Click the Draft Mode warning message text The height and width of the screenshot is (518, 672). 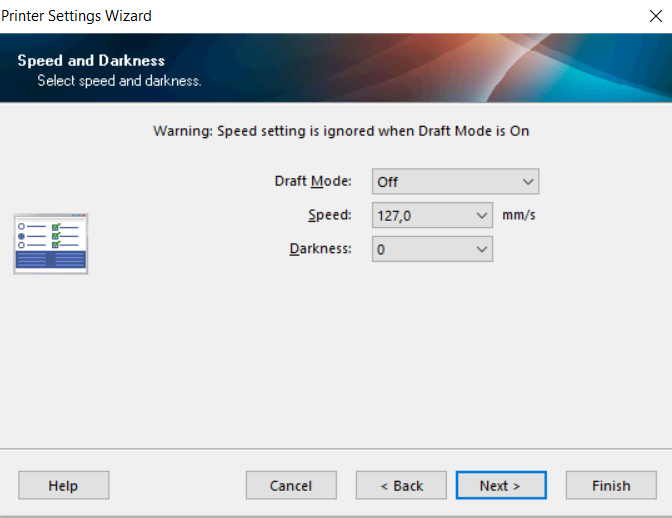[341, 131]
